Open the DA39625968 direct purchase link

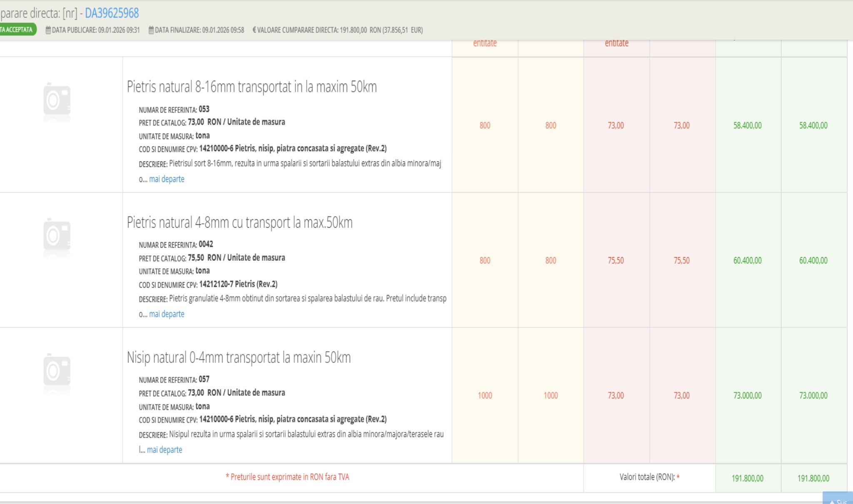[112, 13]
